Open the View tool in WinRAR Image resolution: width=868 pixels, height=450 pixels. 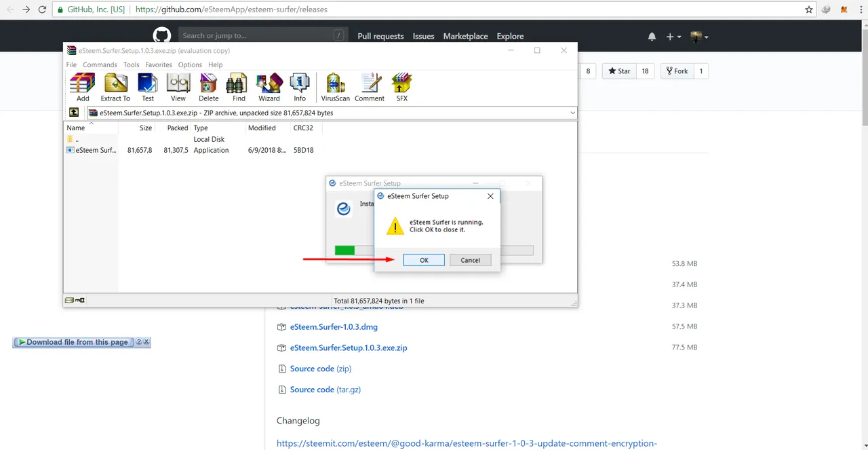[178, 87]
